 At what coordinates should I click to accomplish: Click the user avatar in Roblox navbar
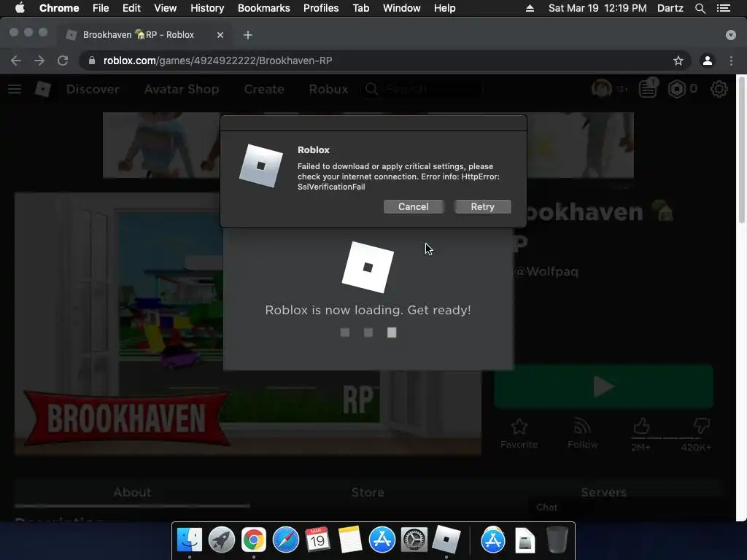601,88
